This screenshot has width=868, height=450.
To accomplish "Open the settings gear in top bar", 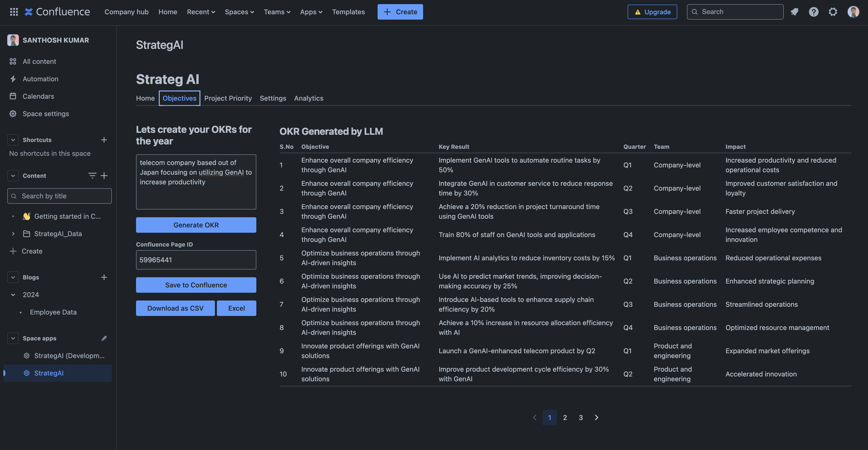I will [x=833, y=12].
